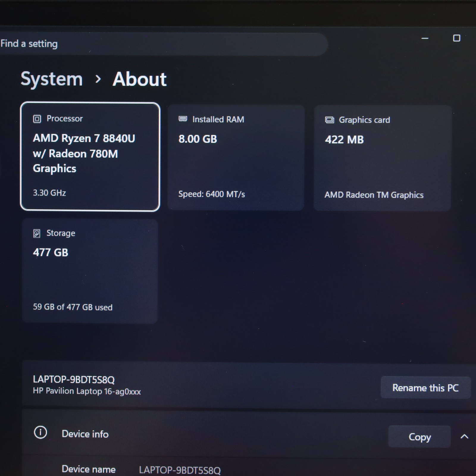Open the Graphics card tile
This screenshot has width=476, height=476.
(383, 158)
